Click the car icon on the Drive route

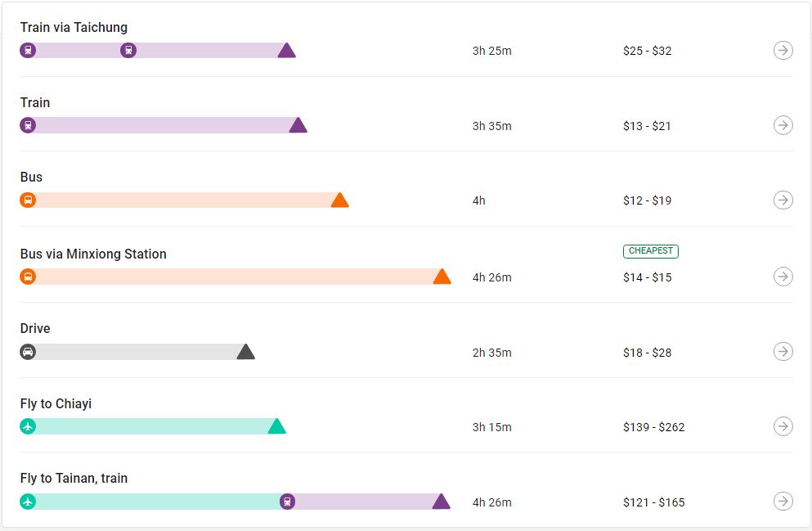[x=28, y=352]
